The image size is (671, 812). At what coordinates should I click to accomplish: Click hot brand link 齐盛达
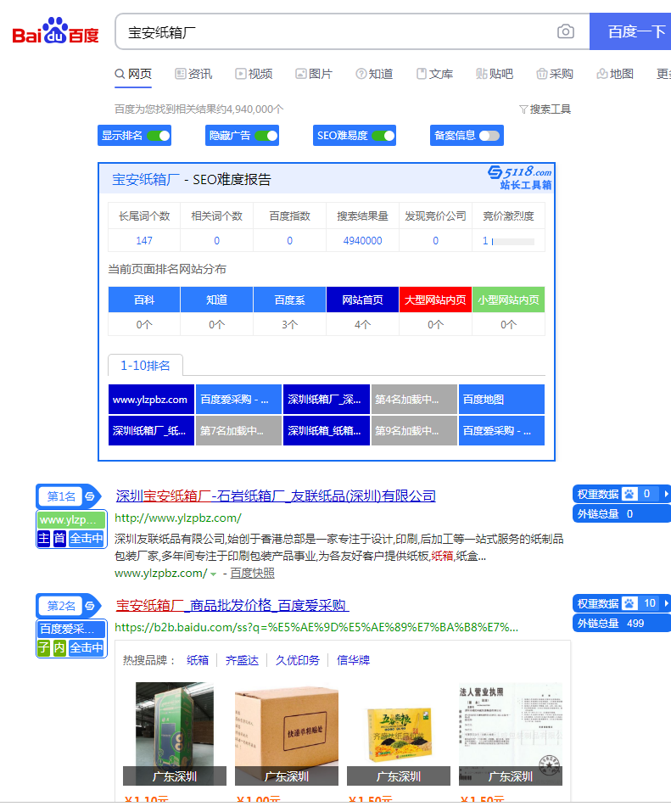click(242, 660)
